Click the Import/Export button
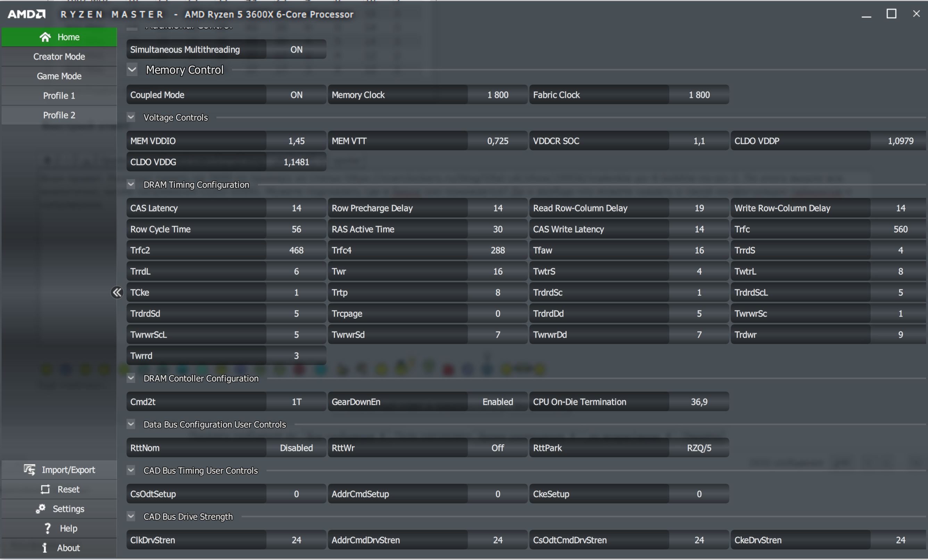The height and width of the screenshot is (560, 928). point(59,470)
